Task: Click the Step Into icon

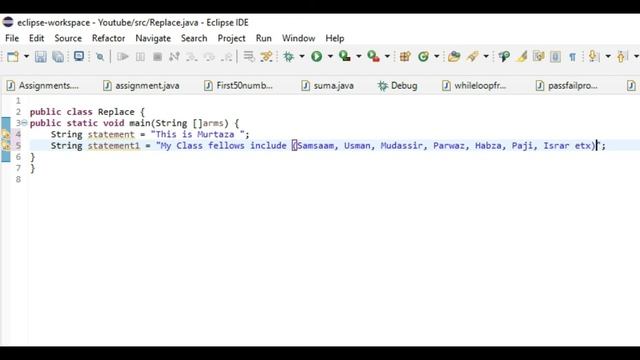Action: [x=191, y=57]
